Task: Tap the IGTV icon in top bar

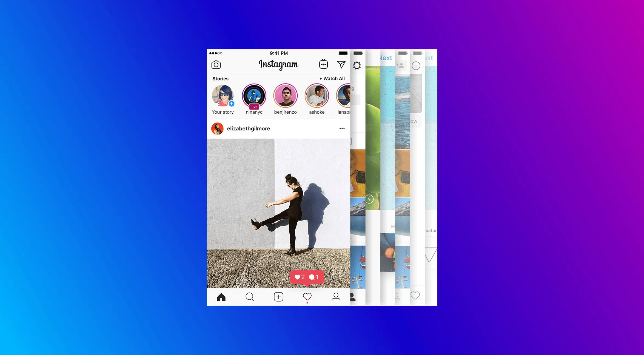Action: (324, 65)
